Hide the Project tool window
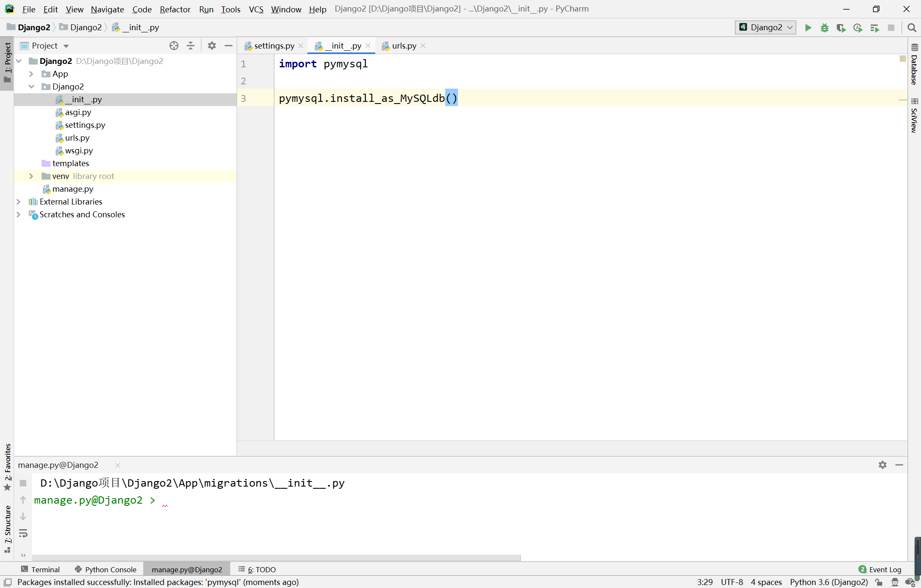Viewport: 921px width, 588px height. (229, 46)
